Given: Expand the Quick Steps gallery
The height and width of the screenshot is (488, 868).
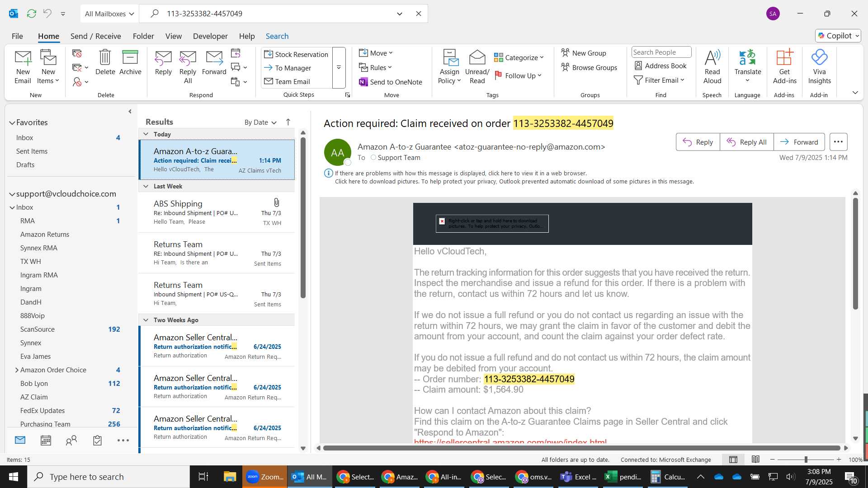Looking at the screenshot, I should tap(339, 67).
